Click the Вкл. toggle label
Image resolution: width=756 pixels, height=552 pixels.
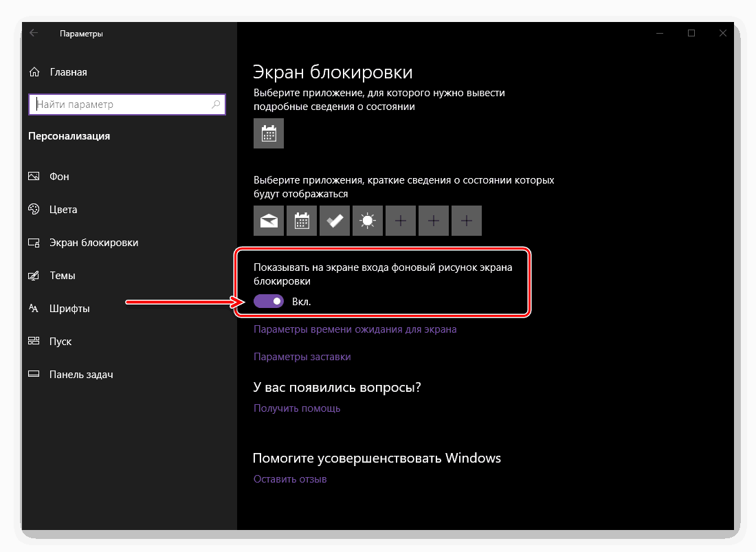301,302
